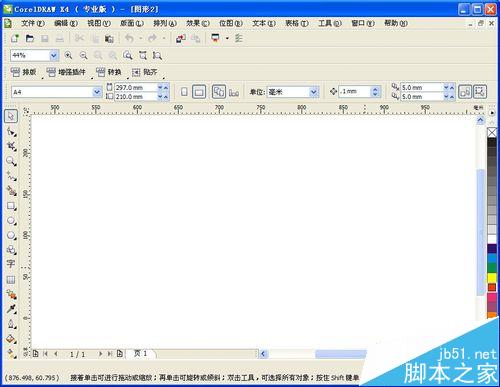Open the units 毫米 dropdown

[x=313, y=92]
